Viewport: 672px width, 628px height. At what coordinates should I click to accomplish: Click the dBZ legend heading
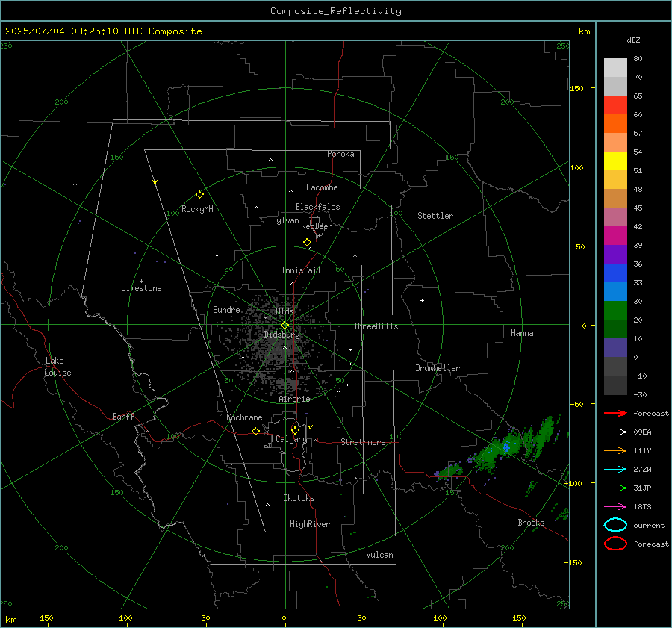point(633,40)
